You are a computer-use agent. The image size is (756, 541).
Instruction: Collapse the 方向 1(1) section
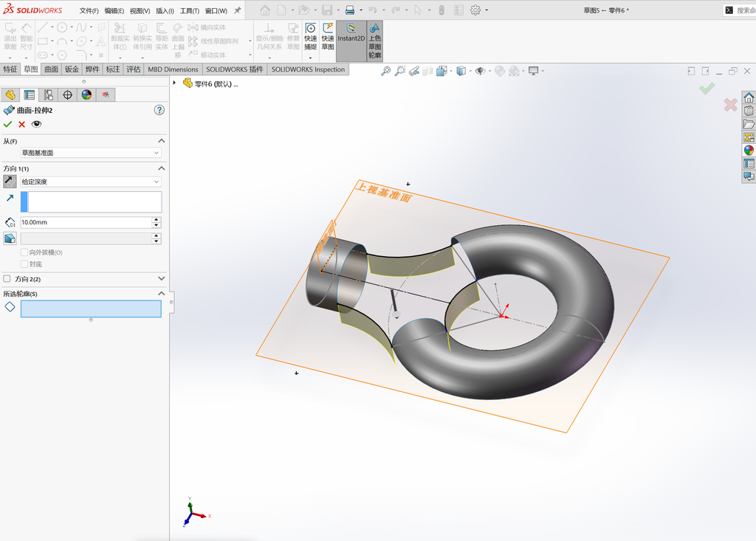(x=162, y=168)
